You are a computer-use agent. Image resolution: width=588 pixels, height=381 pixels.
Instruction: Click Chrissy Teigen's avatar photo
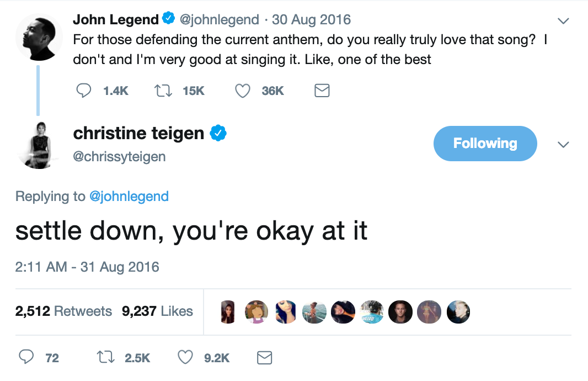(x=39, y=144)
